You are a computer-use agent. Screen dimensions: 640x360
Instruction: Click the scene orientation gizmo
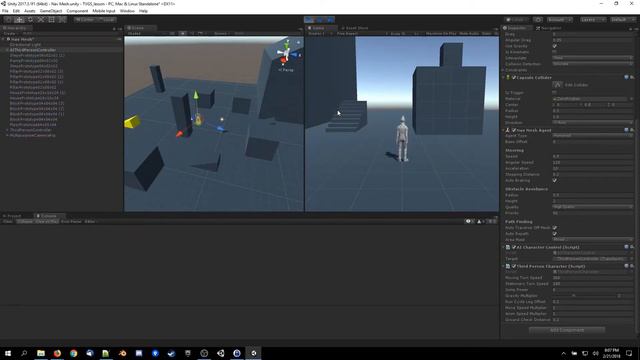click(x=287, y=54)
